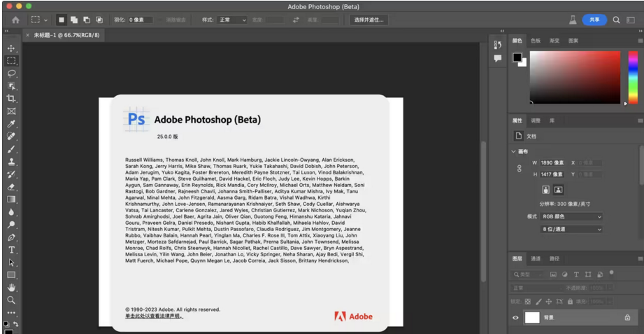
Task: Open the Comments panel icon
Action: tap(498, 58)
